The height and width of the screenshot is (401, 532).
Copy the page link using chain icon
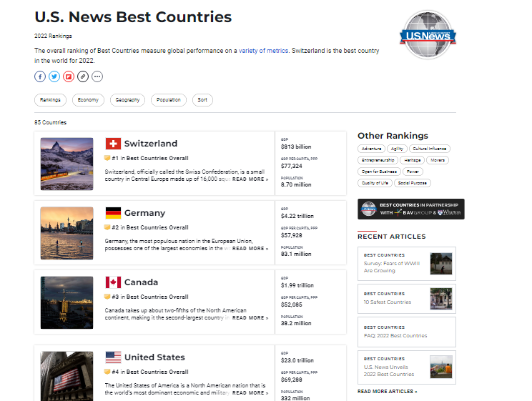point(83,76)
